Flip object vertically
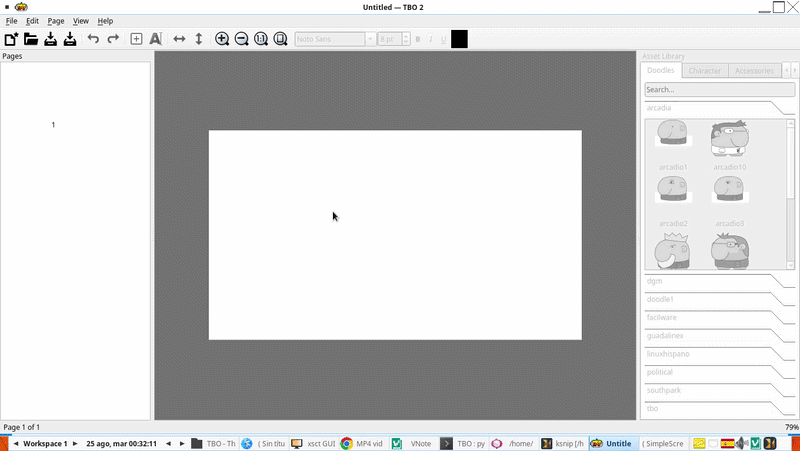This screenshot has height=451, width=800. (199, 39)
